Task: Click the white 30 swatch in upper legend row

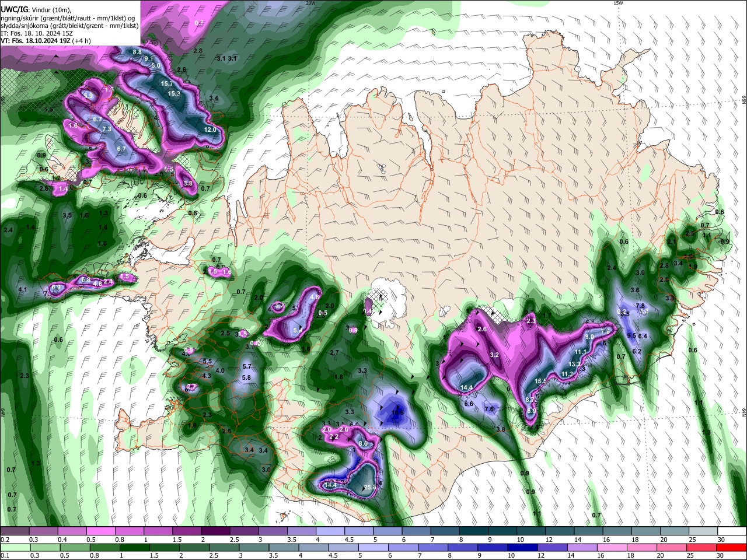Action: coord(732,531)
